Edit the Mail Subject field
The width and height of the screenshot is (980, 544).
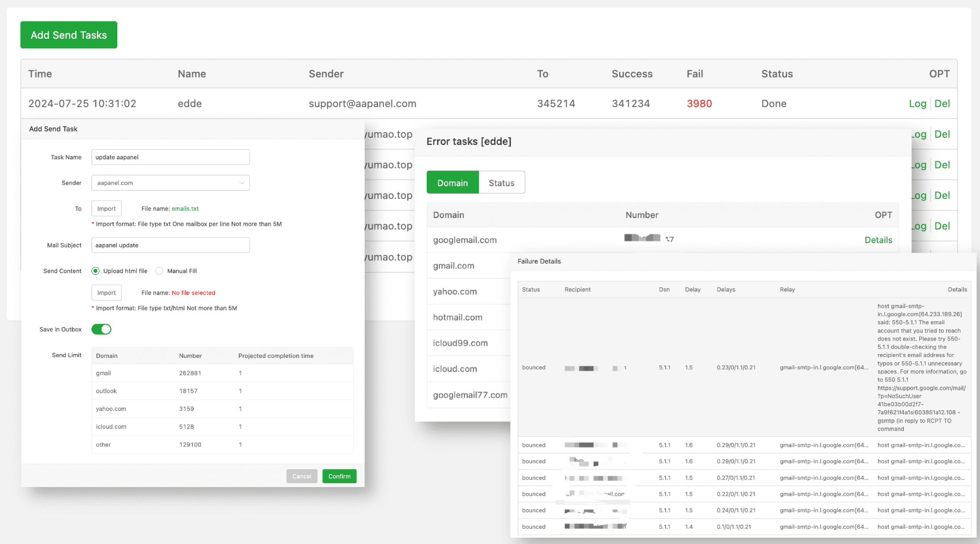(170, 245)
